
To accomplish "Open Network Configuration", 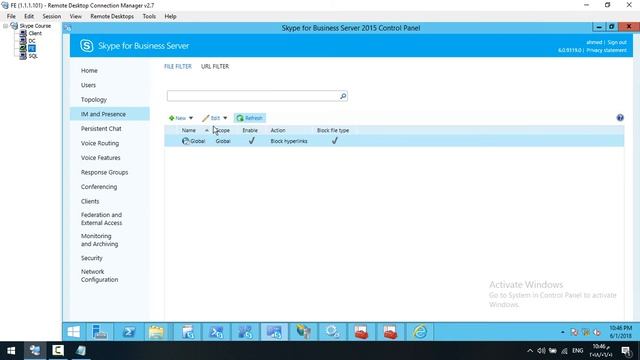I will tap(99, 276).
